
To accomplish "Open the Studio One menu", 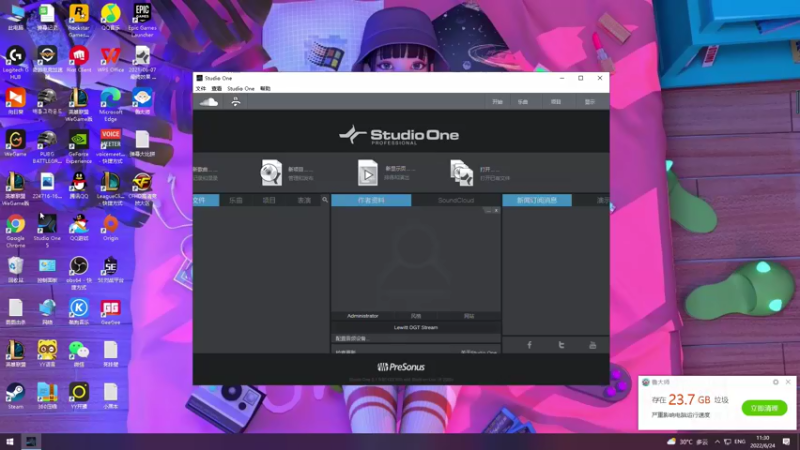I will coord(241,89).
